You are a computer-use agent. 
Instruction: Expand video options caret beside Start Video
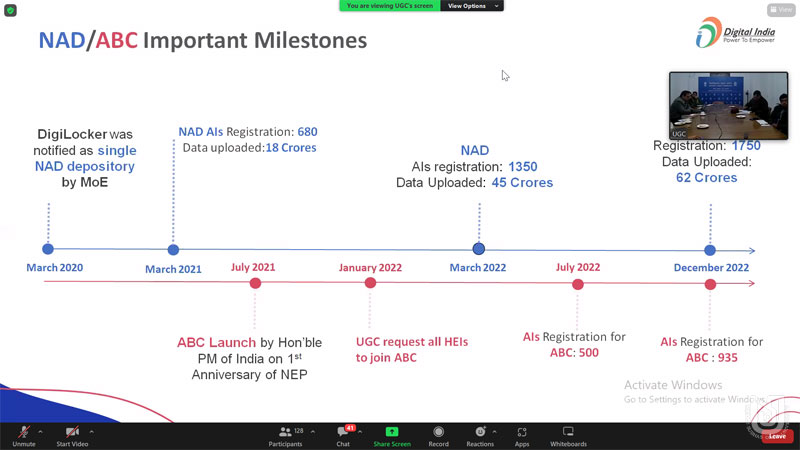(x=91, y=432)
